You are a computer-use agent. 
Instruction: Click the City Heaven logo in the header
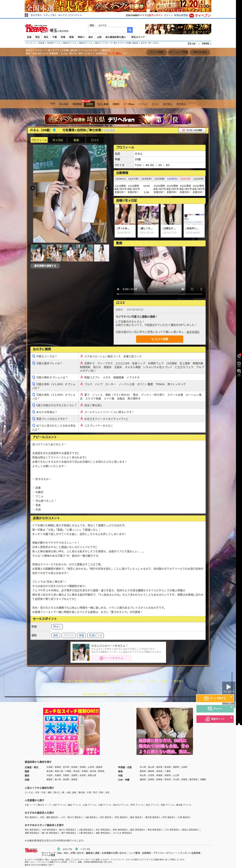click(x=36, y=29)
